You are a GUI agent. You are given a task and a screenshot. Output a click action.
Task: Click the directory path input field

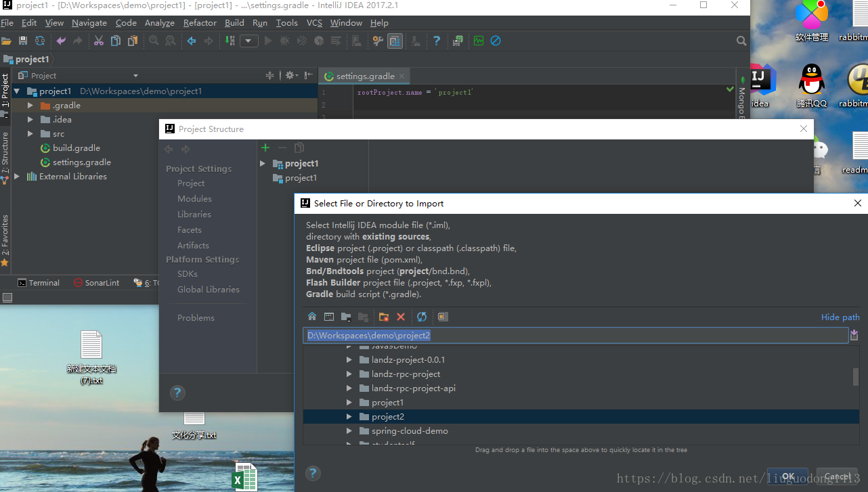(576, 336)
